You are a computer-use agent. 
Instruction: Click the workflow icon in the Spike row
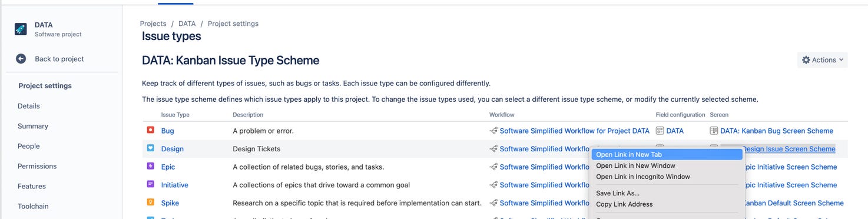pyautogui.click(x=493, y=203)
